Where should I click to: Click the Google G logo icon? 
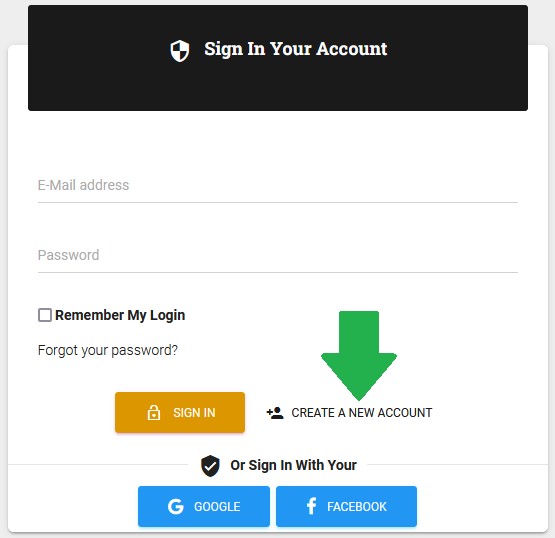click(176, 506)
